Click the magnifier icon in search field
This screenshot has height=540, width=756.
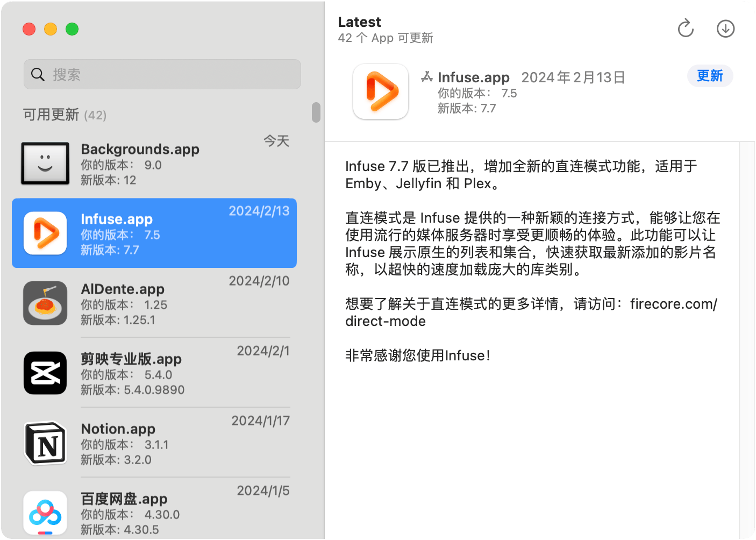(38, 74)
